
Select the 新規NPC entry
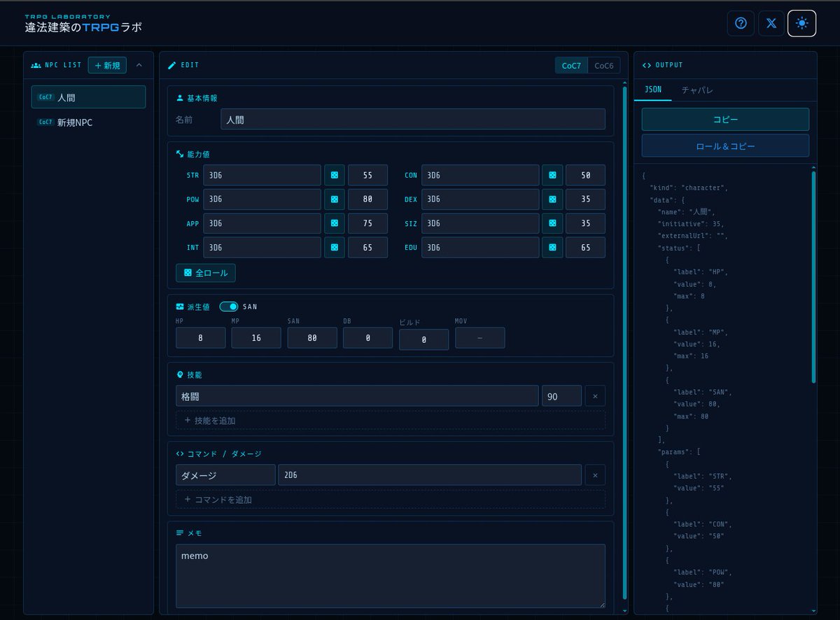tap(88, 122)
